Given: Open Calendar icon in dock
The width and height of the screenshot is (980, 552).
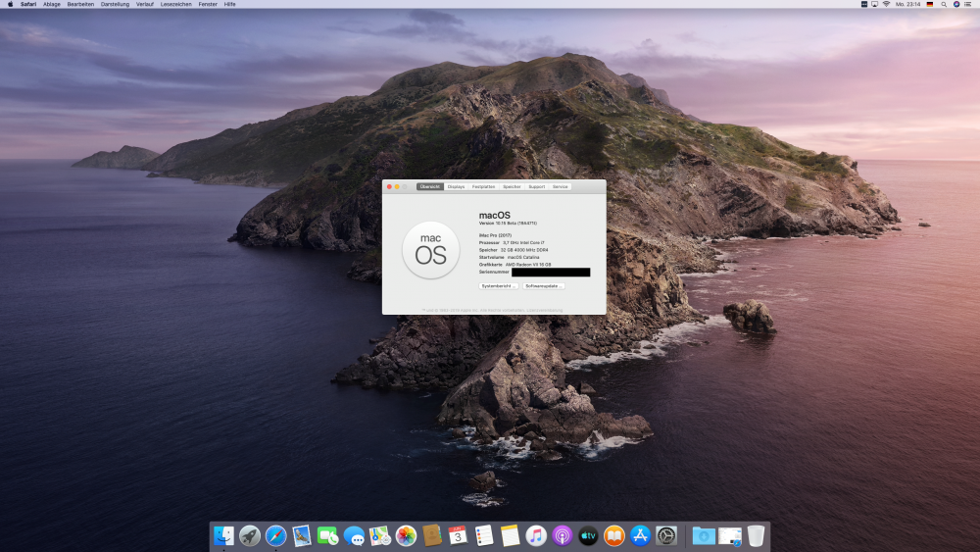Looking at the screenshot, I should [458, 535].
